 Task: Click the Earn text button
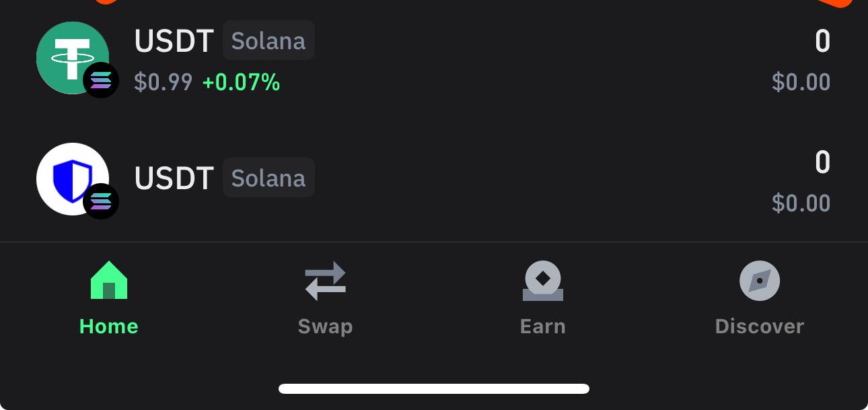point(542,326)
